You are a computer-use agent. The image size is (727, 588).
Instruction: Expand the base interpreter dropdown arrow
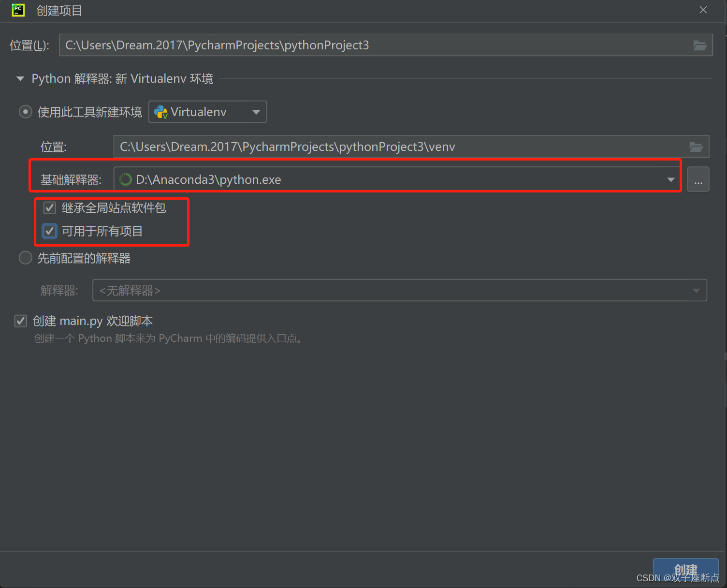670,180
